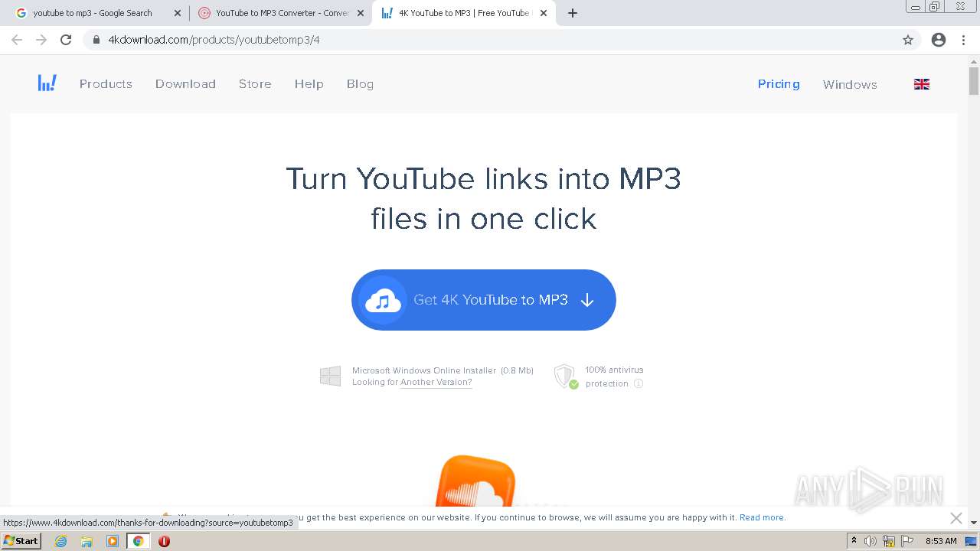Close the 4K YouTube to MP3 tab
This screenshot has height=551, width=980.
pos(544,13)
